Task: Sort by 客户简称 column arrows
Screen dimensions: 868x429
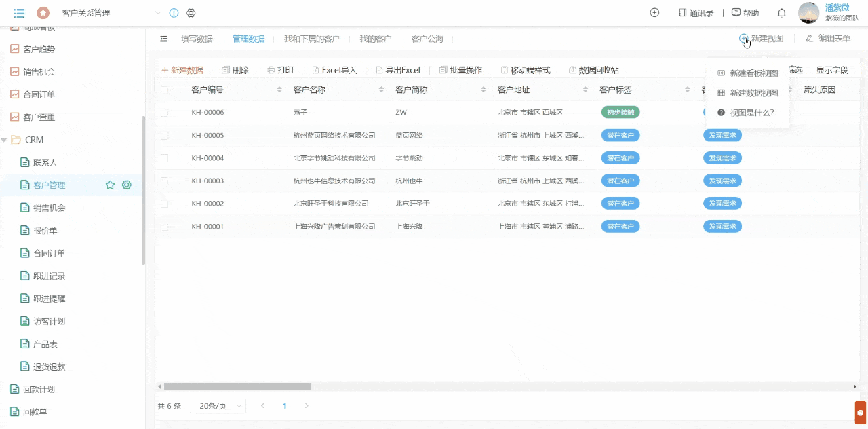Action: tap(484, 90)
